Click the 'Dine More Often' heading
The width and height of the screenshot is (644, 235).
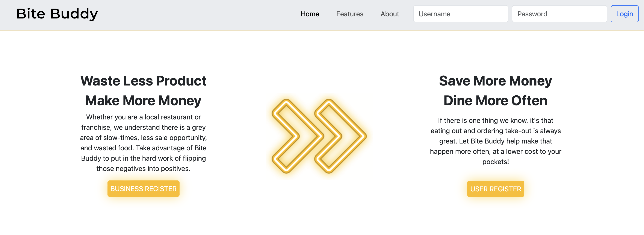click(x=496, y=101)
